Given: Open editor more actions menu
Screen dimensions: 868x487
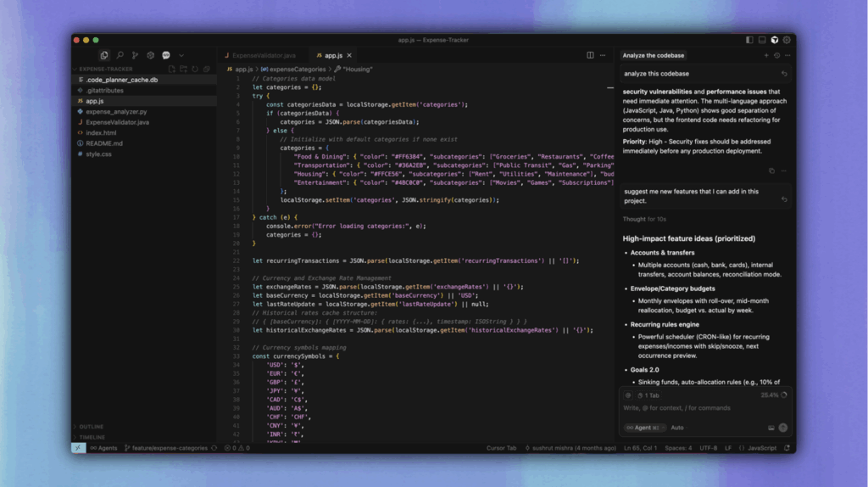Looking at the screenshot, I should [603, 55].
